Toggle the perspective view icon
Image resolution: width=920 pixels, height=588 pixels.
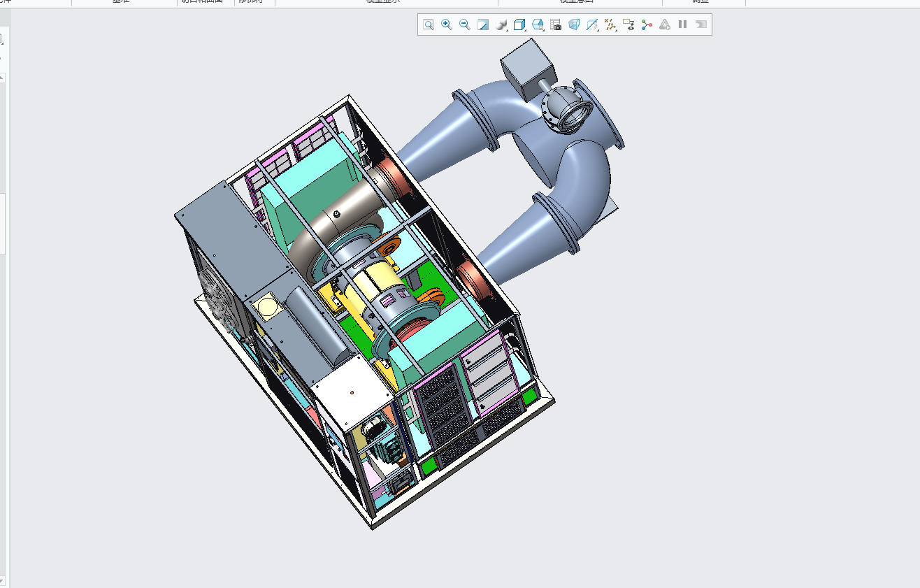574,25
